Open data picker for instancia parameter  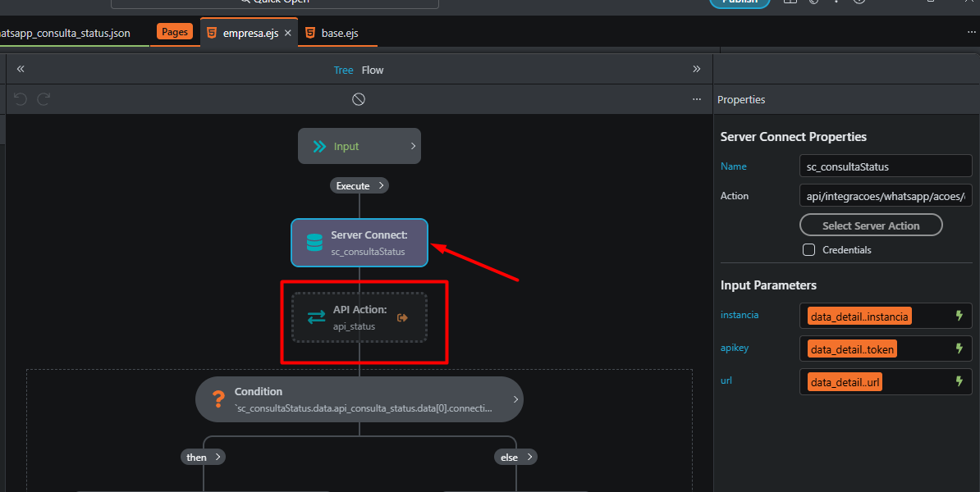(958, 316)
